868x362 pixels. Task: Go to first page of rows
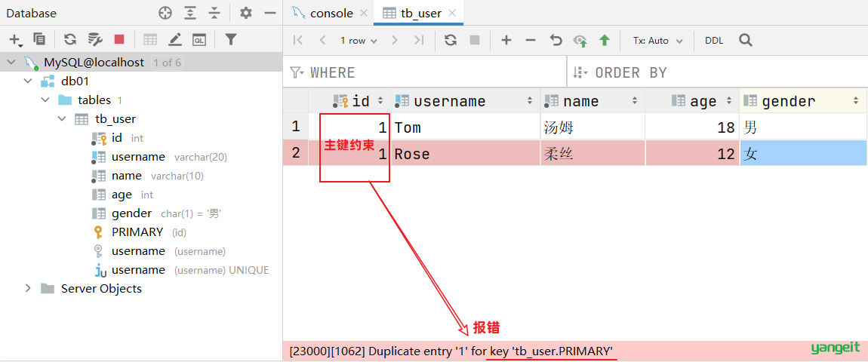pyautogui.click(x=298, y=40)
